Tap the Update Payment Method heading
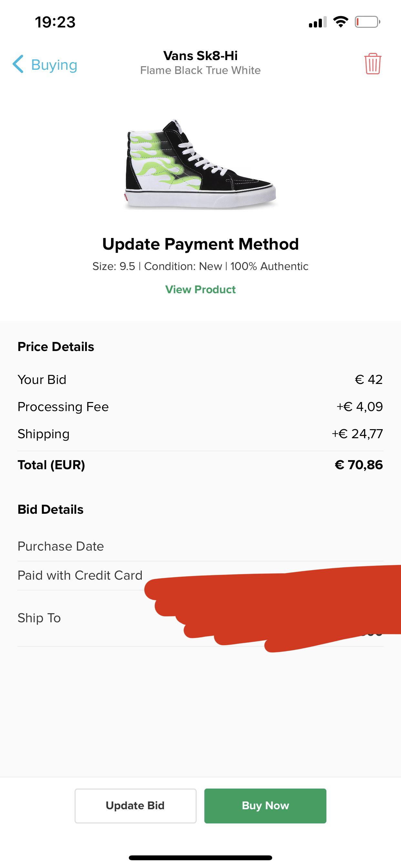Image resolution: width=401 pixels, height=868 pixels. pyautogui.click(x=200, y=244)
